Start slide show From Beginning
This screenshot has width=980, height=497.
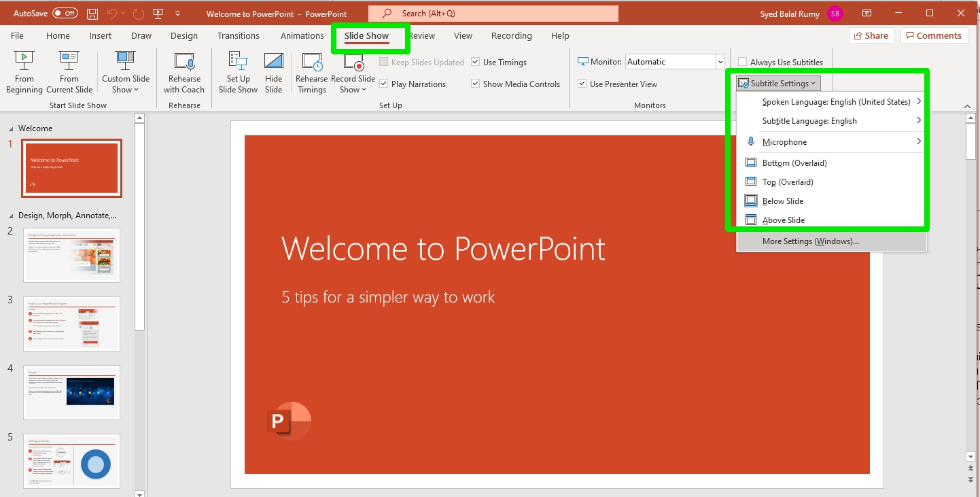(24, 72)
